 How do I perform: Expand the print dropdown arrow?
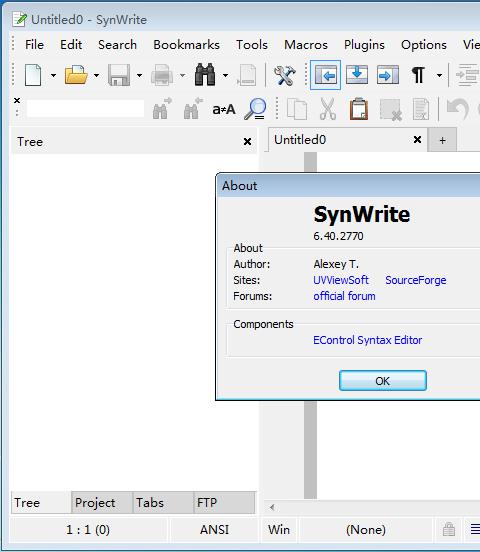tap(182, 75)
